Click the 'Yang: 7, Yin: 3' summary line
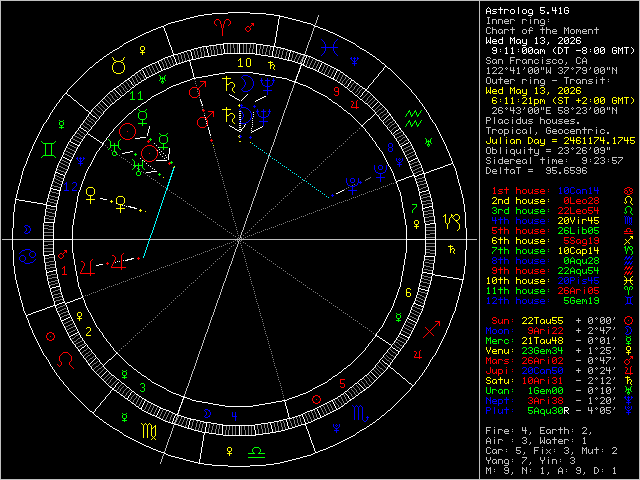Image resolution: width=640 pixels, height=480 pixels. (x=530, y=461)
